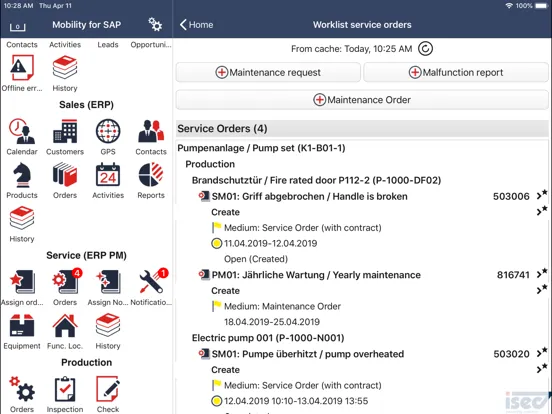Expand order 503006 chevron
This screenshot has width=552, height=414.
pos(542,195)
